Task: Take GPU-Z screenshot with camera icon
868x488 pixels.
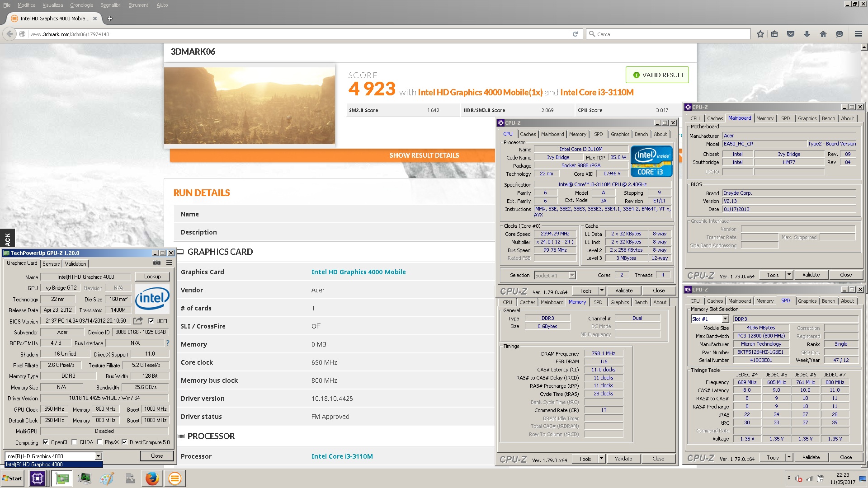Action: [x=157, y=263]
